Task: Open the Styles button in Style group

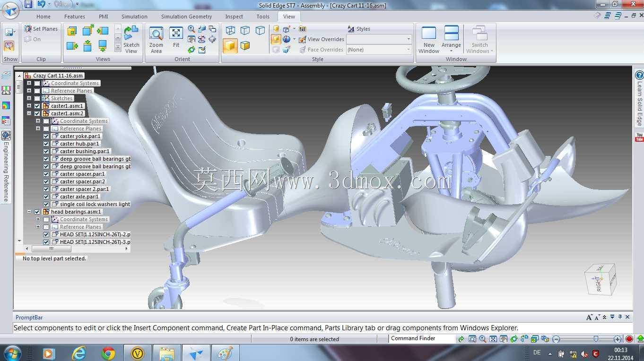Action: (359, 29)
